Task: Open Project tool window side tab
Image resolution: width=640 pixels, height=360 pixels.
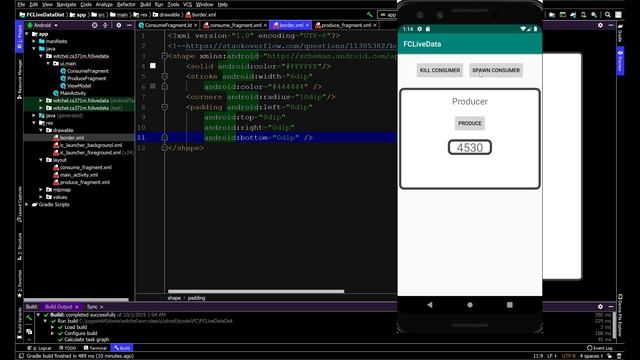Action: 19,36
